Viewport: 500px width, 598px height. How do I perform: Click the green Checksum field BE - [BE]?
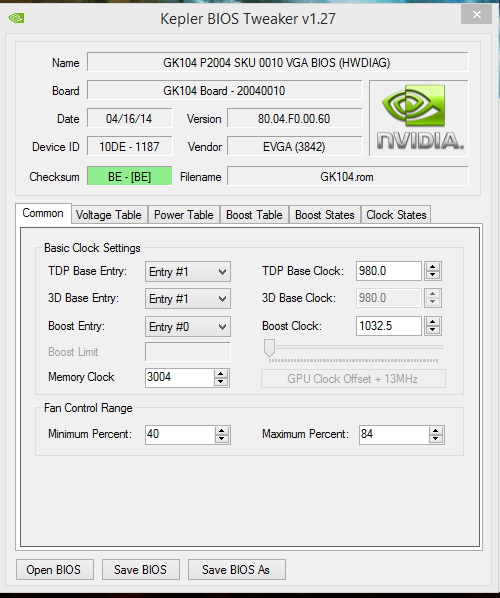point(129,176)
